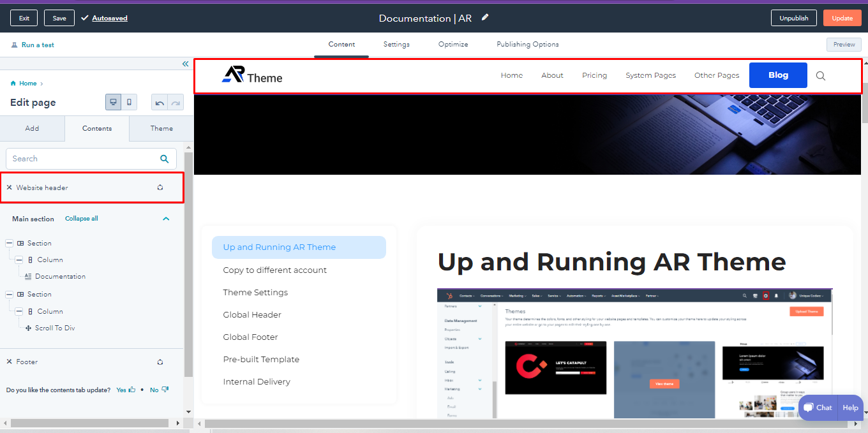Open the search icon in the AR Theme navigation
The width and height of the screenshot is (868, 433).
point(821,76)
